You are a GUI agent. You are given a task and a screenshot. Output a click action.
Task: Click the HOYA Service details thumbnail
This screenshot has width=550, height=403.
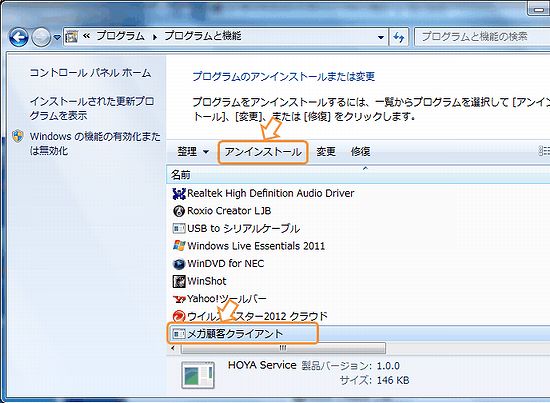198,375
